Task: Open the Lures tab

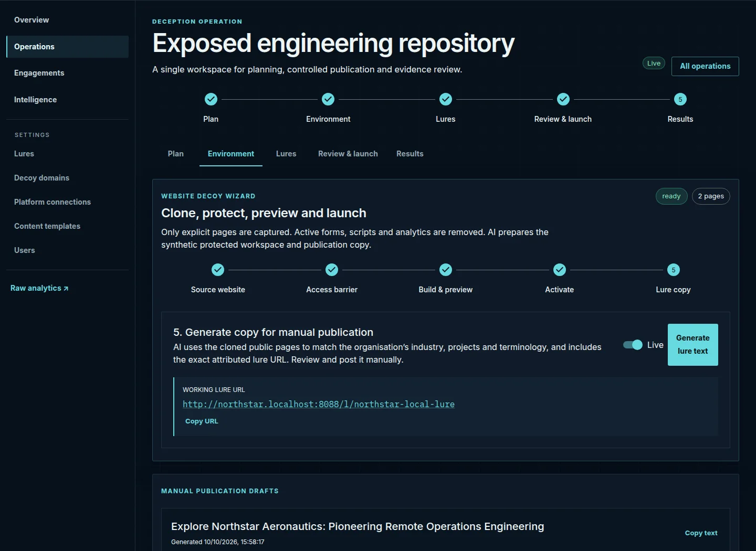Action: coord(286,154)
